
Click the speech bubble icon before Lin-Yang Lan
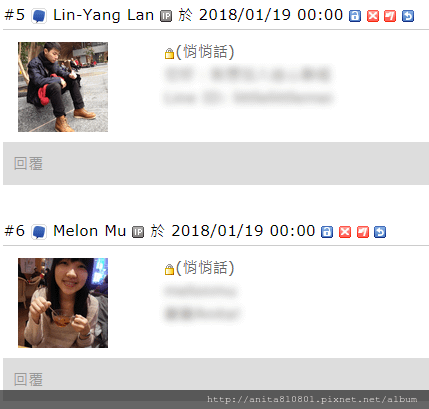(39, 16)
